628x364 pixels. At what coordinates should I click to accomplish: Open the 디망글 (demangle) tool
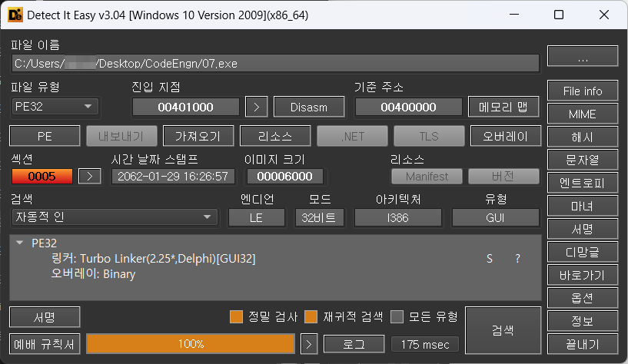[583, 253]
